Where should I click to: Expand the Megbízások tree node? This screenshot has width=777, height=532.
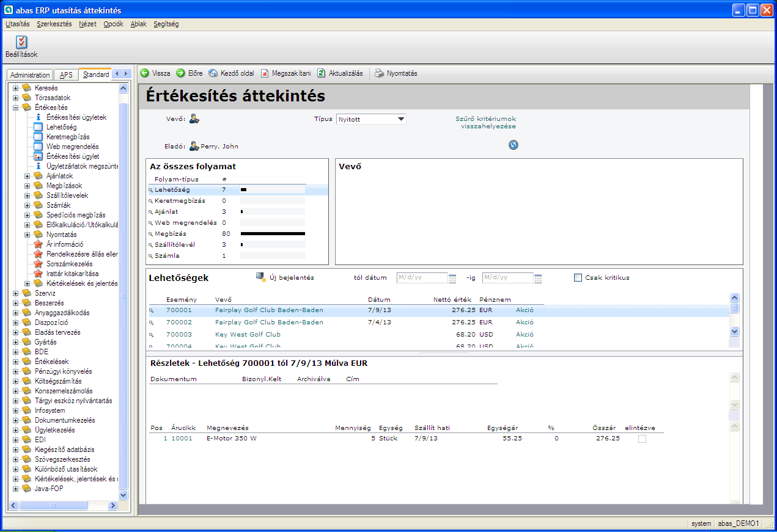(27, 186)
